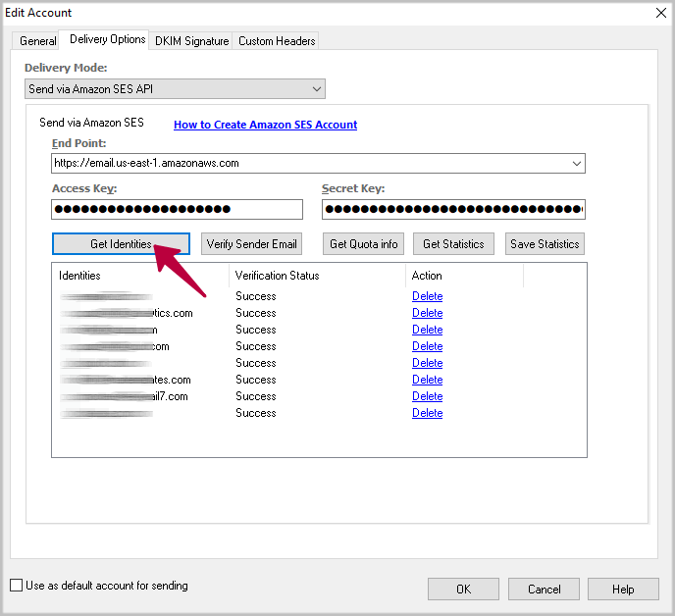Click the Get Statistics button
The width and height of the screenshot is (675, 616).
point(453,244)
